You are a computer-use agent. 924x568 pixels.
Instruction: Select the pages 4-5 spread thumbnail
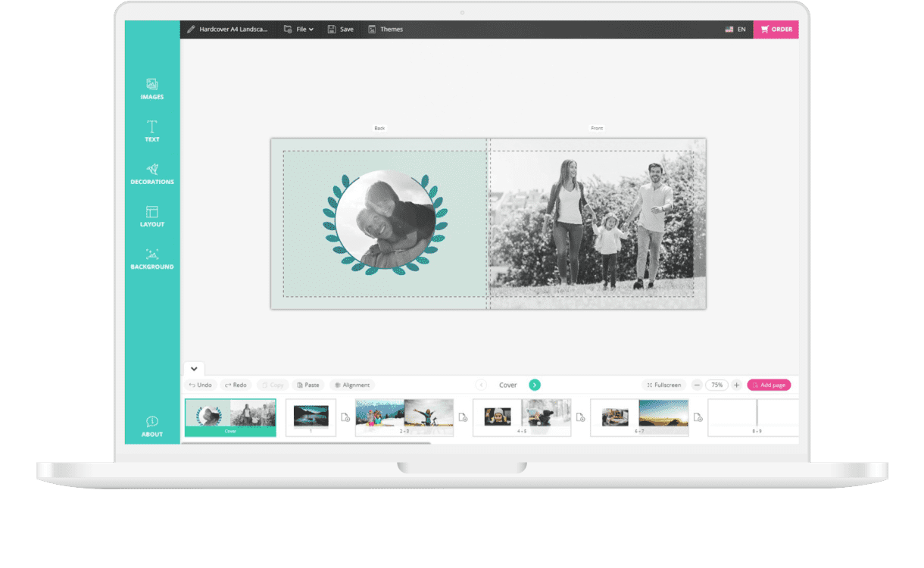[522, 417]
